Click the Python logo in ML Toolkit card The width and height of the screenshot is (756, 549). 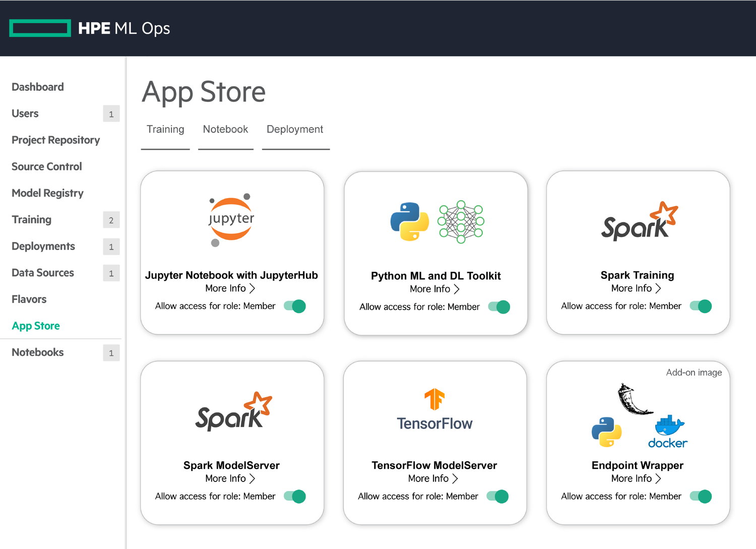(410, 222)
